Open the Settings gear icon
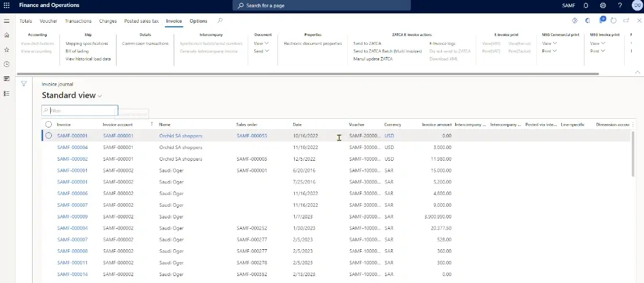 (x=603, y=5)
